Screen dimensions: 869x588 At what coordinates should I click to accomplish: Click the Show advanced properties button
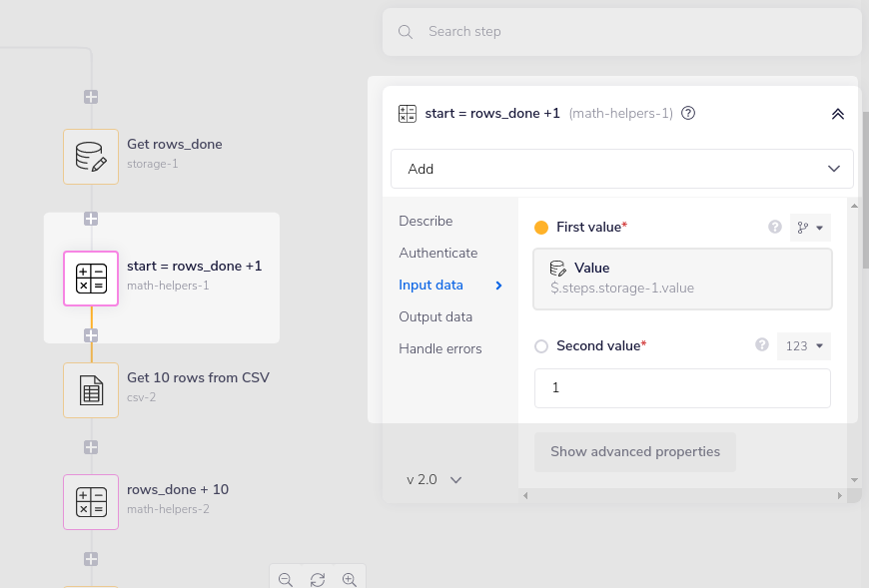pyautogui.click(x=635, y=451)
